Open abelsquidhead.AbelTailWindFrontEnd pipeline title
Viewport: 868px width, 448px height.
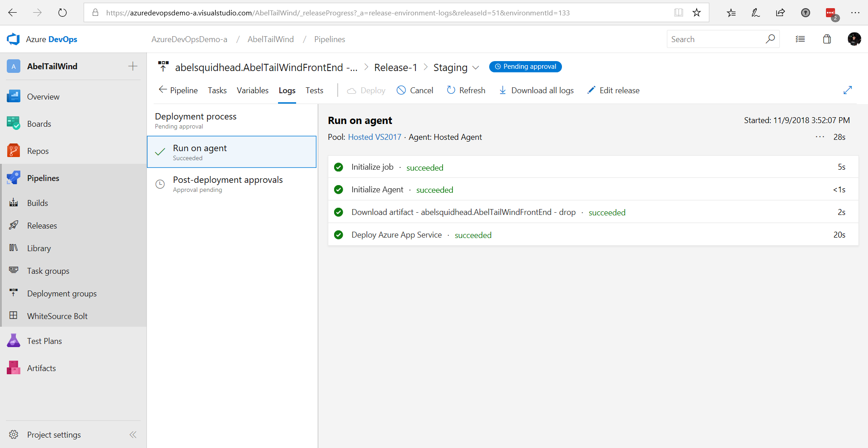click(x=266, y=67)
